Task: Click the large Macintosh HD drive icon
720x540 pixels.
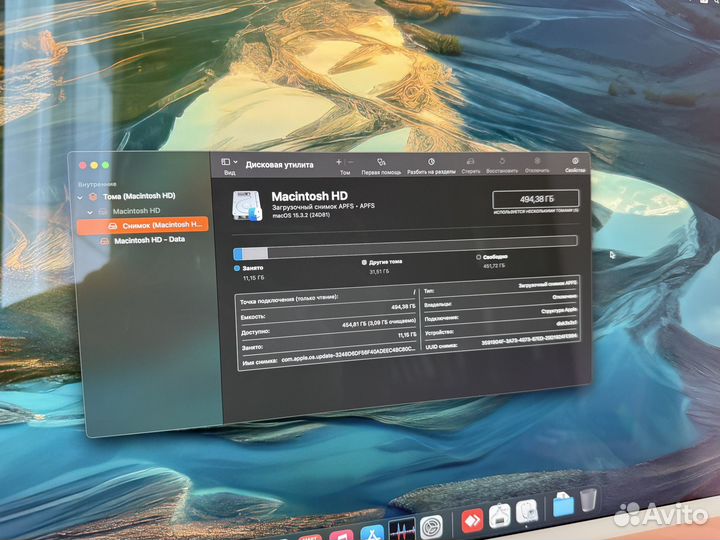Action: [x=248, y=206]
